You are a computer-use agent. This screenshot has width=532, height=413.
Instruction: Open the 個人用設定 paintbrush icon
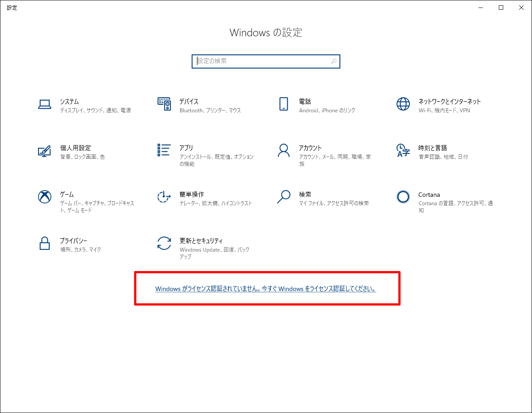point(45,150)
